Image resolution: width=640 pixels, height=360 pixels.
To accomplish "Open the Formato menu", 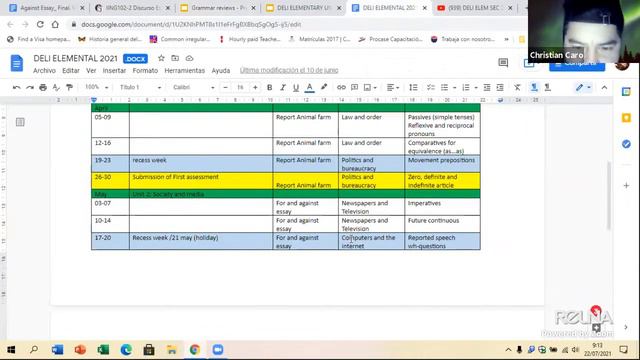I will (145, 71).
